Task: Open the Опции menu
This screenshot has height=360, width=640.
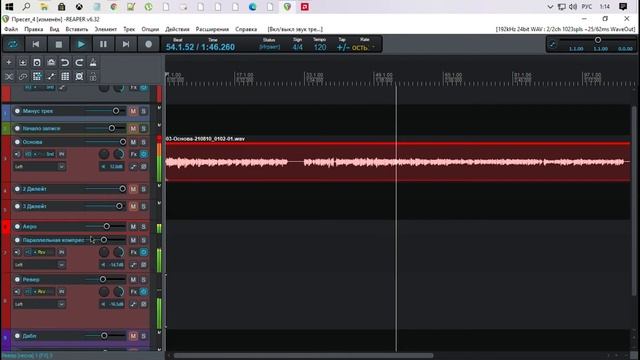Action: click(150, 29)
